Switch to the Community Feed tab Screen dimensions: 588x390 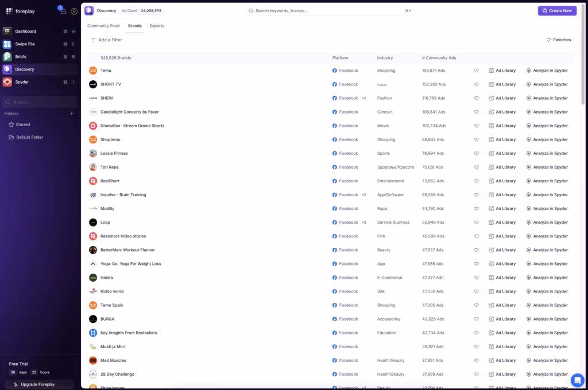103,26
